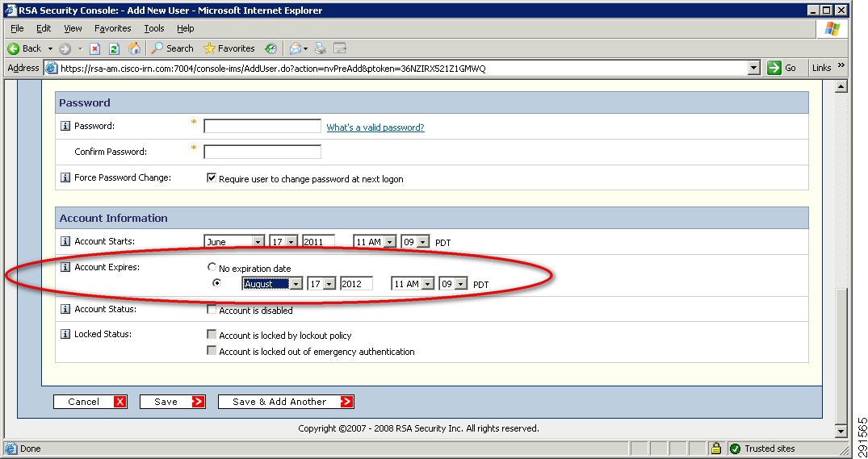868x459 pixels.
Task: Click the Stop loading icon
Action: [x=94, y=48]
